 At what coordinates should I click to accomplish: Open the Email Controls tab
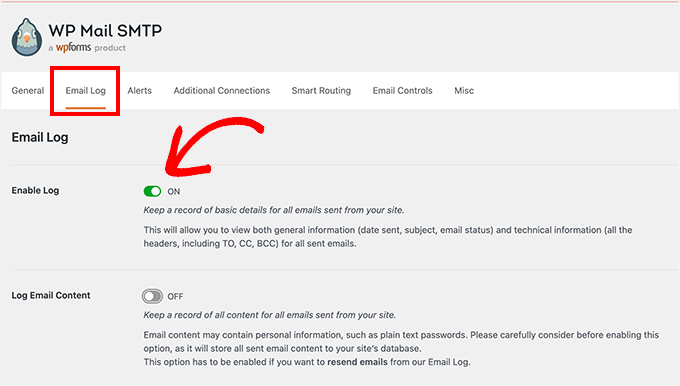[x=402, y=91]
